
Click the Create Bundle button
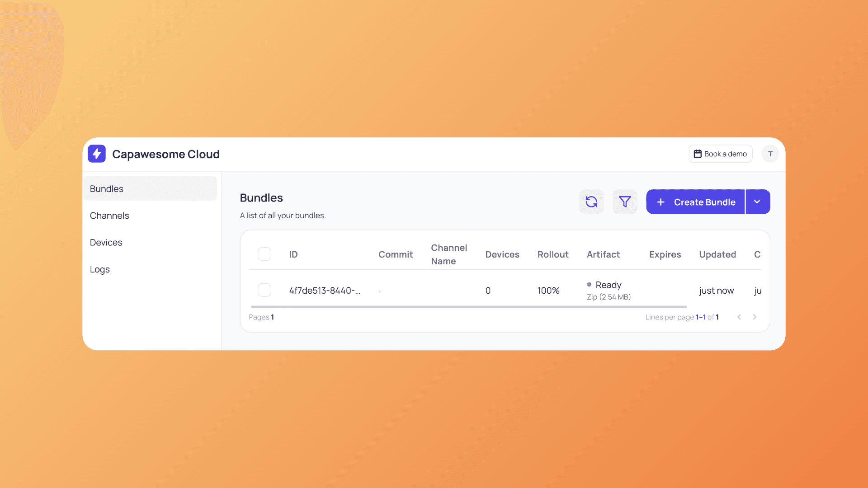point(695,202)
